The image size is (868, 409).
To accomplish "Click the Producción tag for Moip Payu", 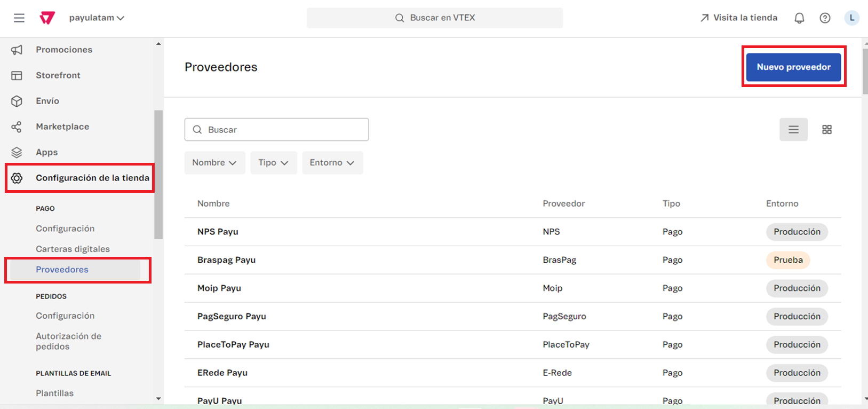I will pos(797,288).
